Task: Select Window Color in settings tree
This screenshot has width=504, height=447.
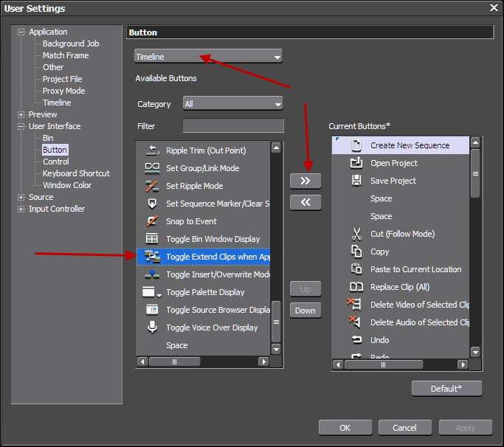Action: (x=67, y=185)
